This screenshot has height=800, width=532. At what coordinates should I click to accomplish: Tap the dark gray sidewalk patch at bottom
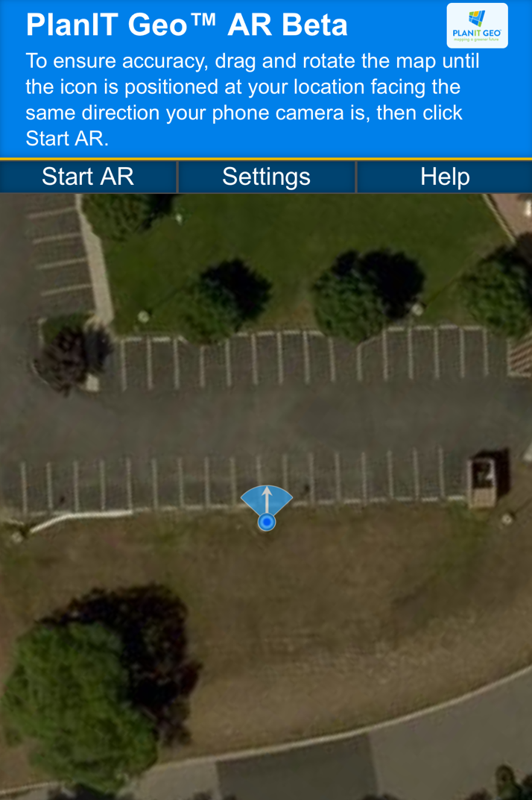point(297,769)
